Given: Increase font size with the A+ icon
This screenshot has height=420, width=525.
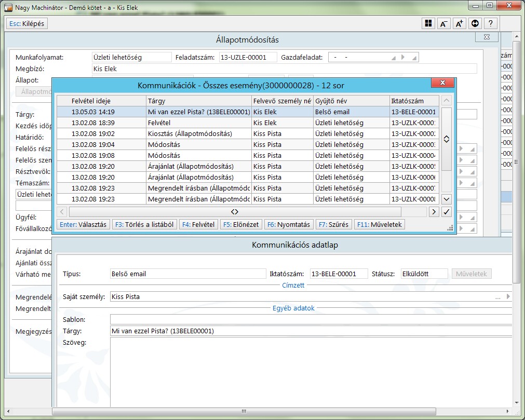Looking at the screenshot, I should [x=459, y=23].
